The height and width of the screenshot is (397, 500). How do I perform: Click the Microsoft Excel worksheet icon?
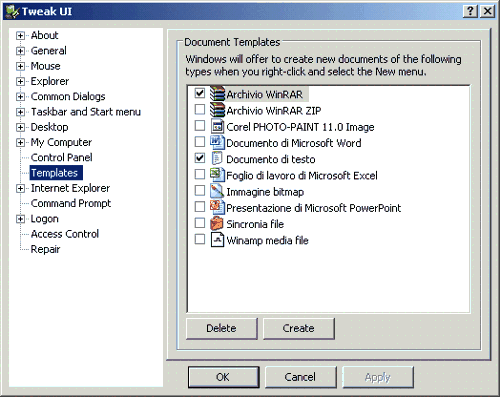[x=217, y=175]
